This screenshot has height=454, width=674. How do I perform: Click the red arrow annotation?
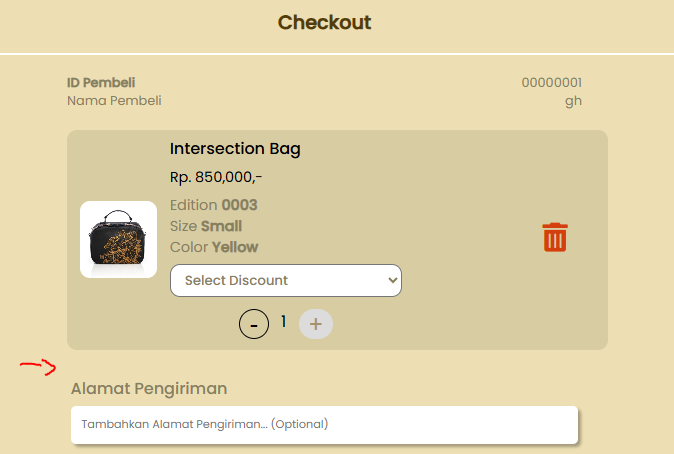tap(38, 367)
